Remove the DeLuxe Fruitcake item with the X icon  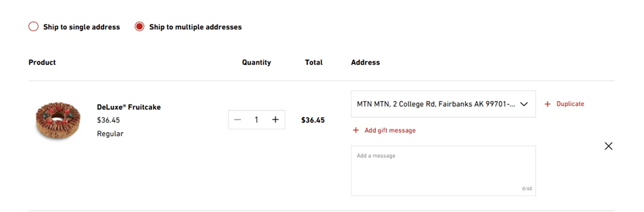pyautogui.click(x=608, y=146)
